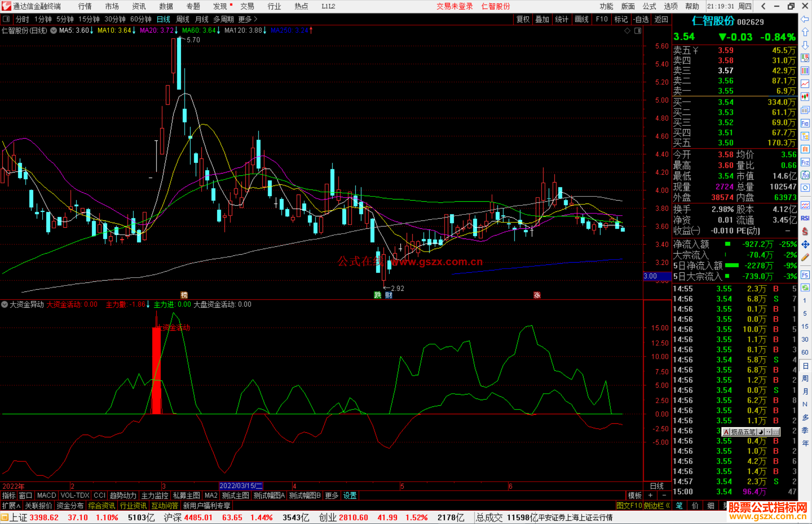
Task: Click the 画线 drawing button
Action: click(582, 19)
